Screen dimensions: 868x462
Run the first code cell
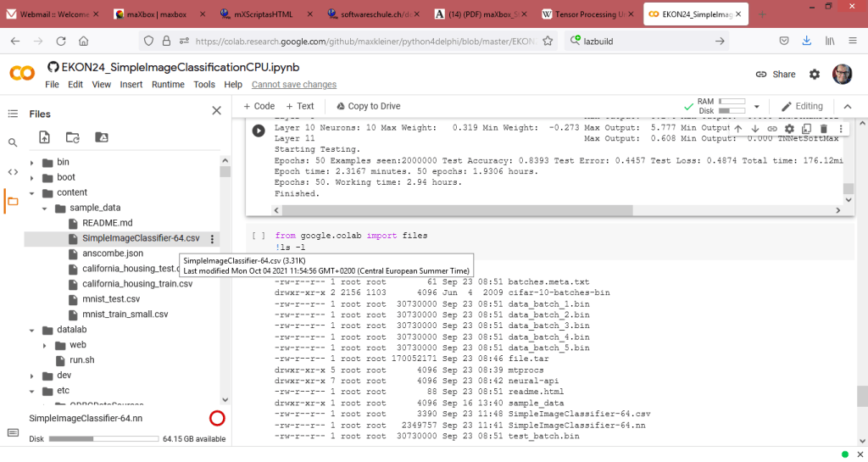click(259, 131)
